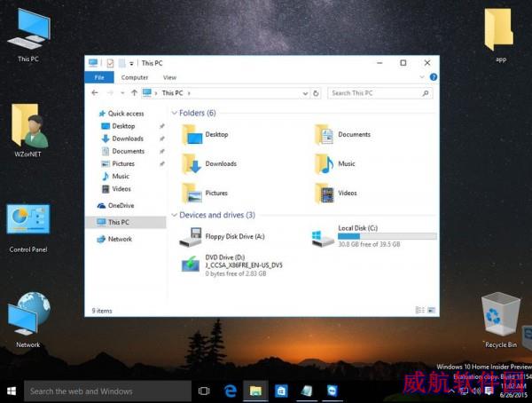Click the Search This PC field

[x=380, y=93]
